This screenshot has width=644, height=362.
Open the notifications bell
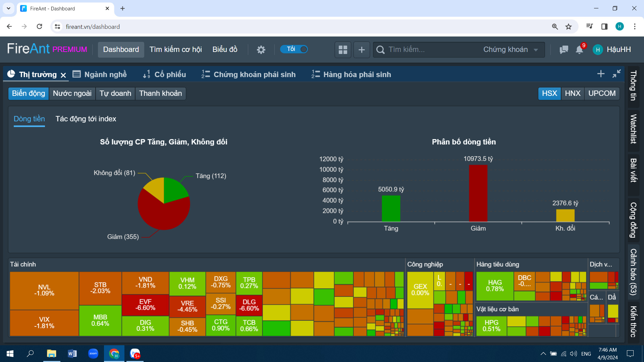(x=579, y=50)
